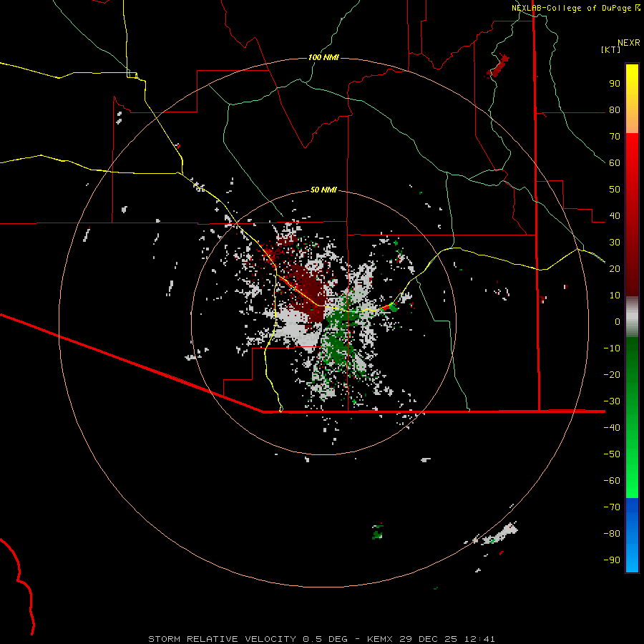Image resolution: width=644 pixels, height=644 pixels.
Task: Select the -30 value on velocity scale
Action: coord(612,401)
